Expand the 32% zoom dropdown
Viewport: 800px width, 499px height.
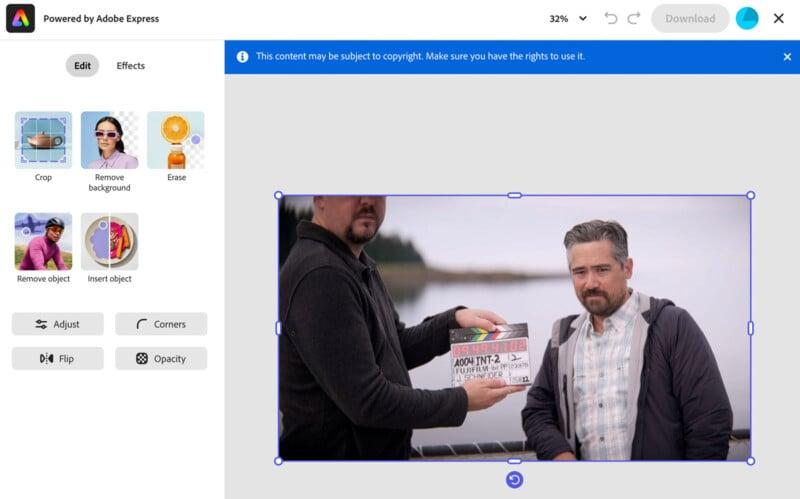(568, 18)
